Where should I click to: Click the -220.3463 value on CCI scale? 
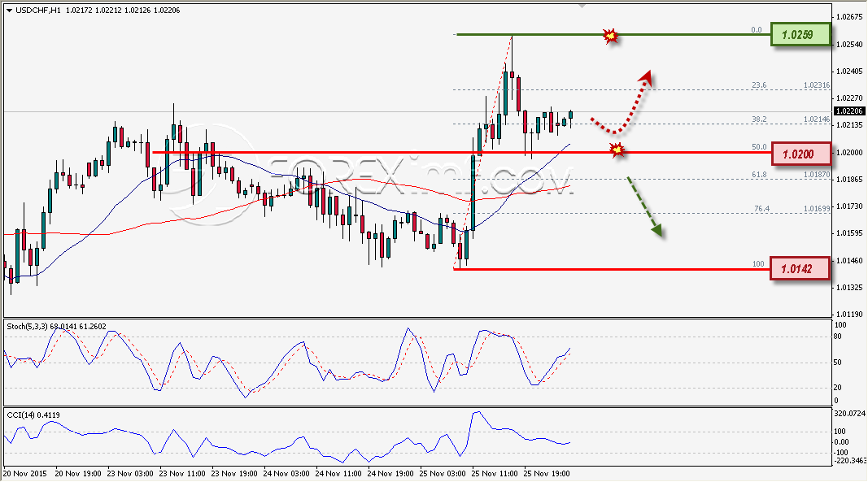coord(849,460)
